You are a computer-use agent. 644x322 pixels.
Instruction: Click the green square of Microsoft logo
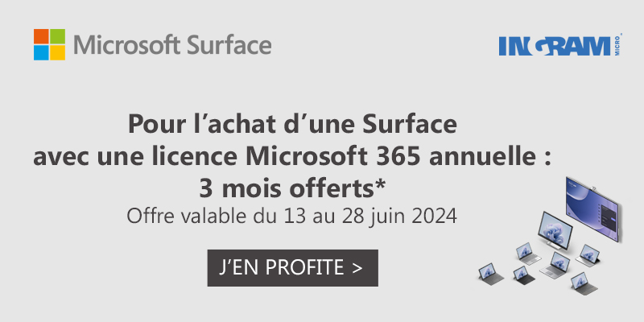57,36
